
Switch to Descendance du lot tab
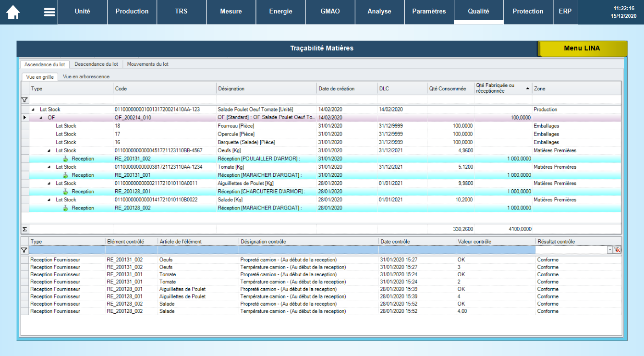coord(96,64)
